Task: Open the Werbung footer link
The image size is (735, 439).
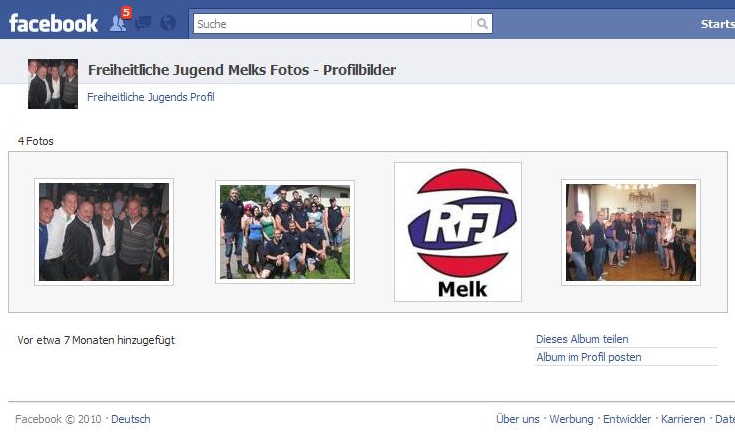Action: 571,419
